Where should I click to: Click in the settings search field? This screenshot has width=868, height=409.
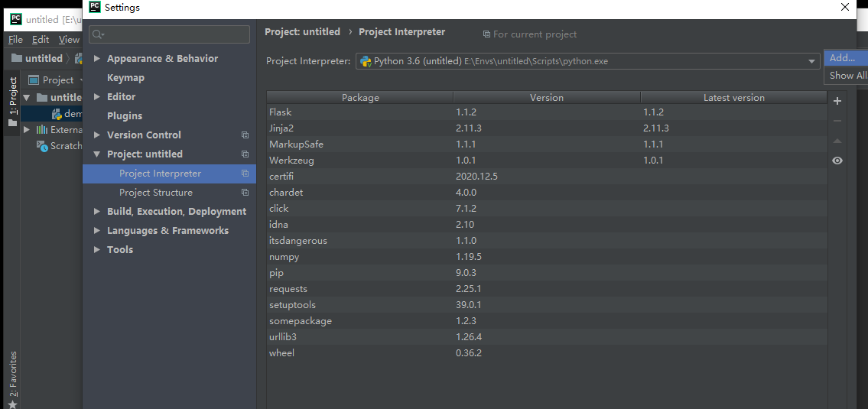click(169, 34)
